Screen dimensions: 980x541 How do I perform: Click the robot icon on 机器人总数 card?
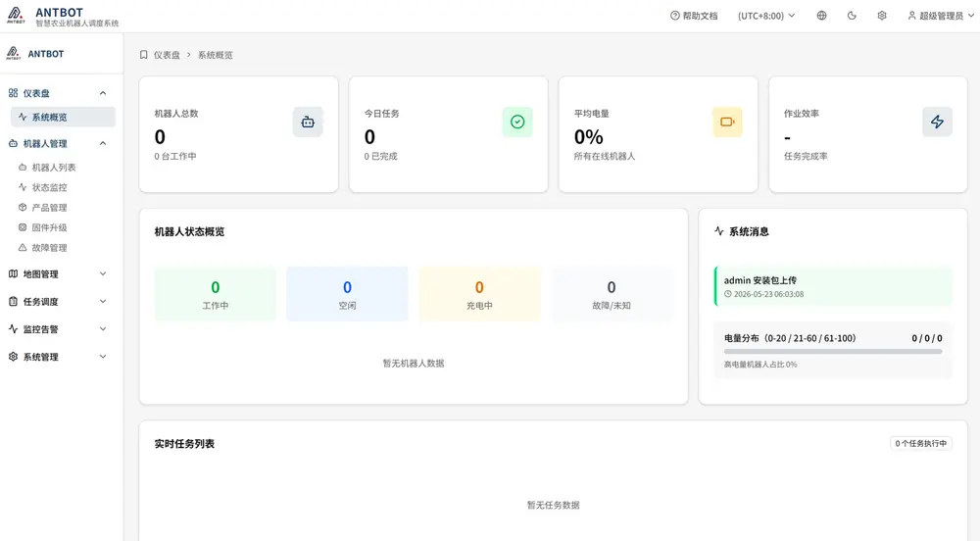click(x=308, y=122)
